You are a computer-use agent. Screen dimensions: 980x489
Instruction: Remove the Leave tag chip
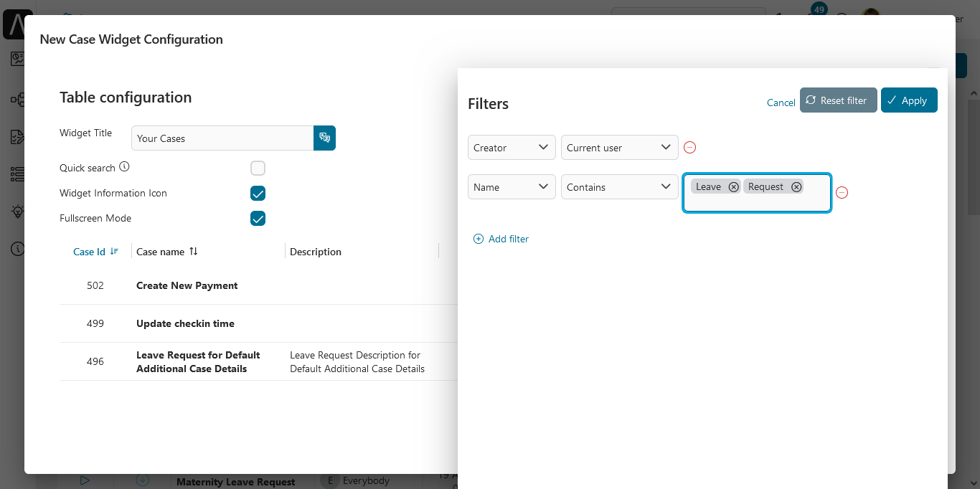click(733, 187)
